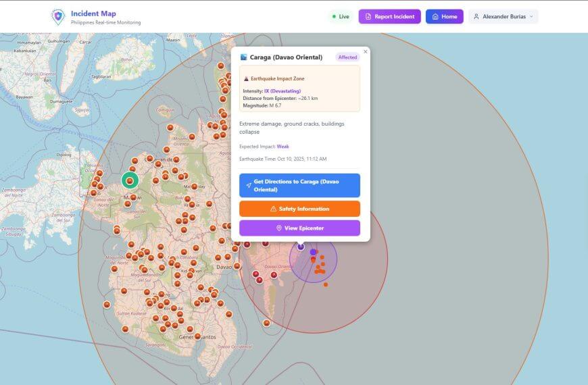The width and height of the screenshot is (588, 385).
Task: Click the Incident Map shield logo
Action: coord(58,17)
